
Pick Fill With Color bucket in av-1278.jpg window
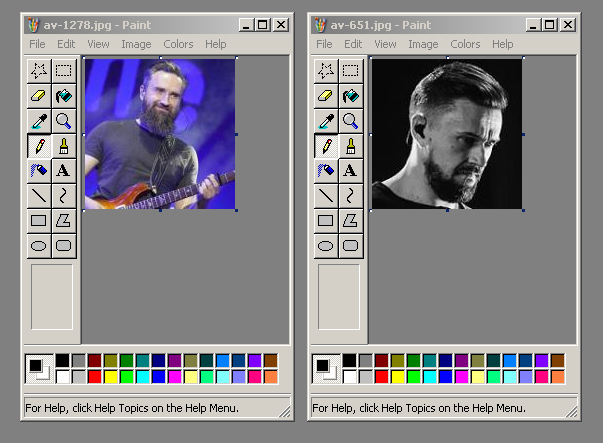click(64, 96)
